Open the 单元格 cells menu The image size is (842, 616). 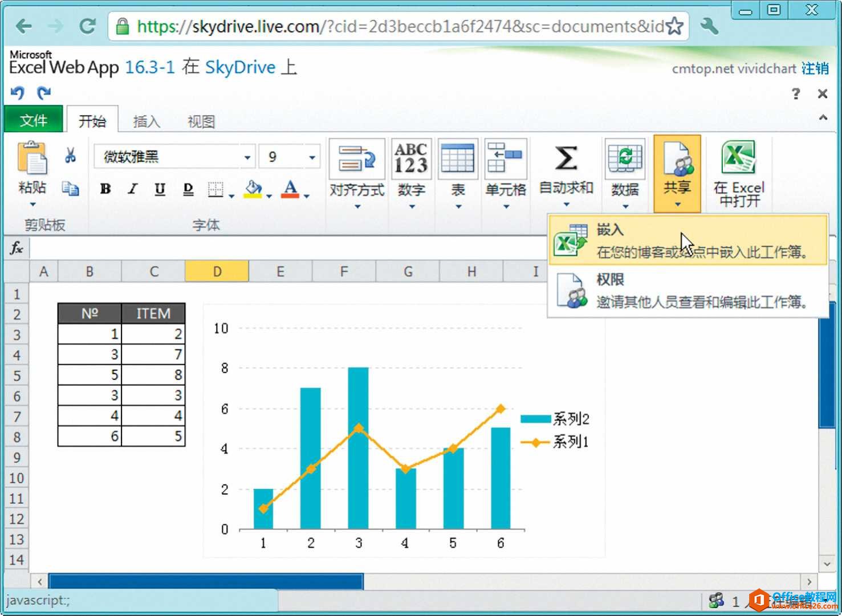pyautogui.click(x=506, y=175)
